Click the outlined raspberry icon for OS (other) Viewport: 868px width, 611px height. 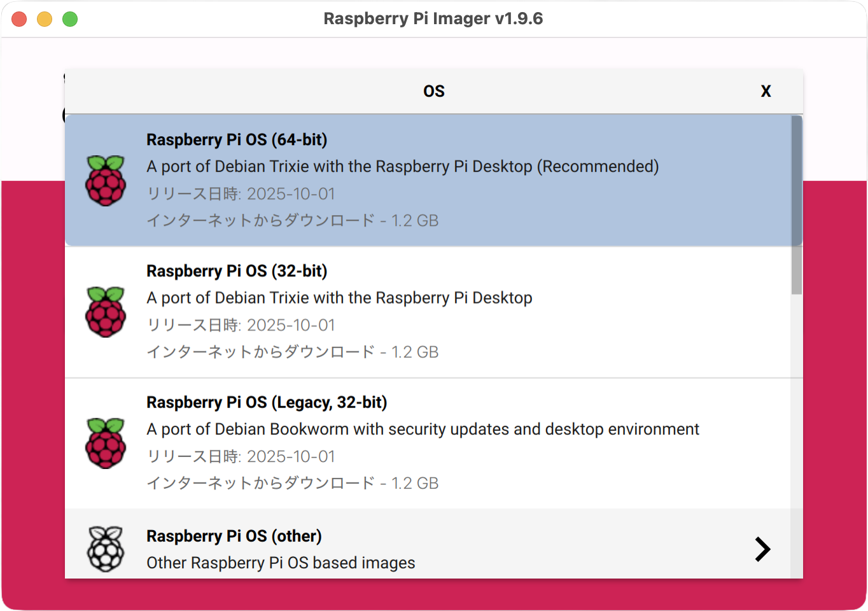tap(106, 549)
